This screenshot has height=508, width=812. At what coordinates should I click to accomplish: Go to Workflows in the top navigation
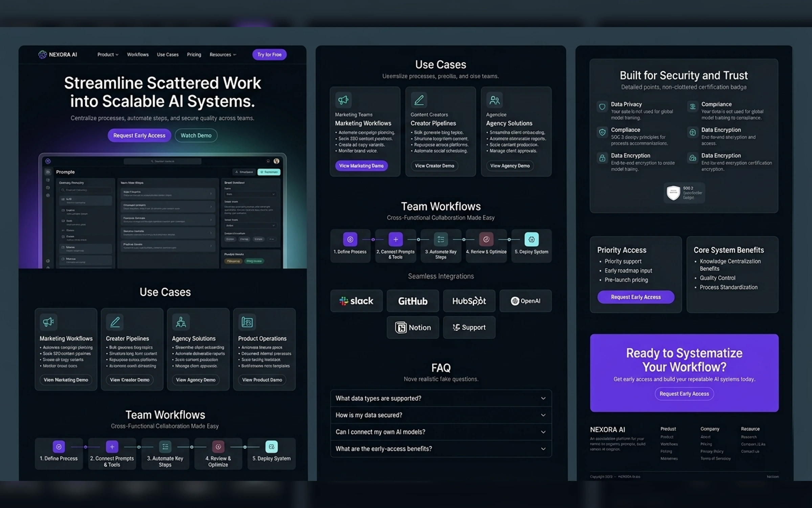tap(138, 55)
